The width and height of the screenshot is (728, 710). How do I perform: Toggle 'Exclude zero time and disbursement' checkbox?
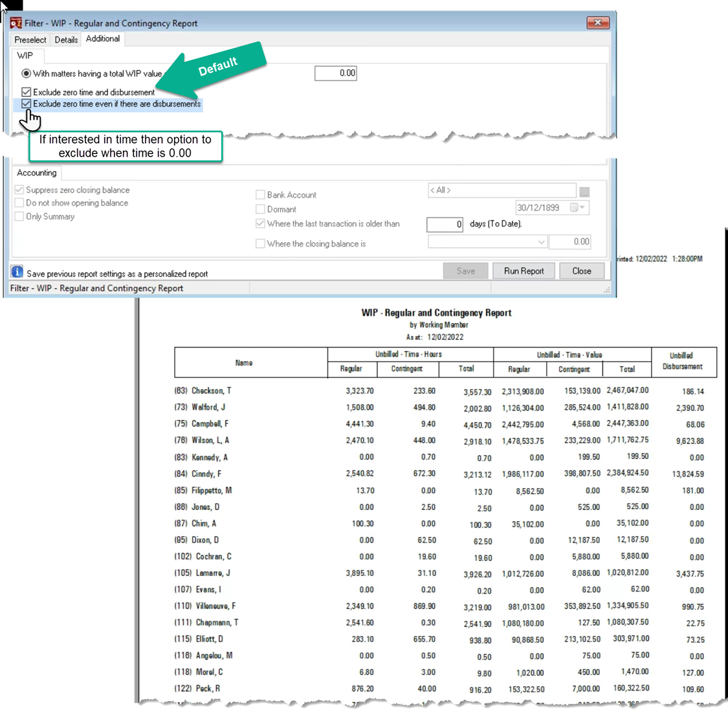click(27, 92)
